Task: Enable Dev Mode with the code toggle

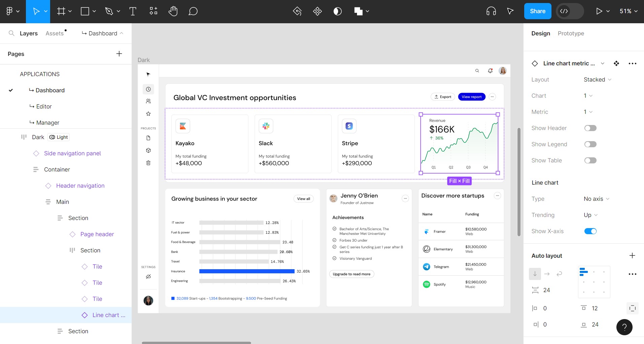Action: (x=566, y=11)
